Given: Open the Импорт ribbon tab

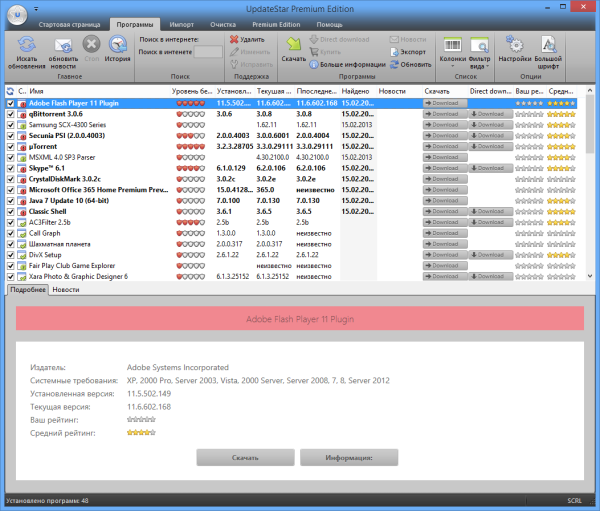Looking at the screenshot, I should coord(182,24).
